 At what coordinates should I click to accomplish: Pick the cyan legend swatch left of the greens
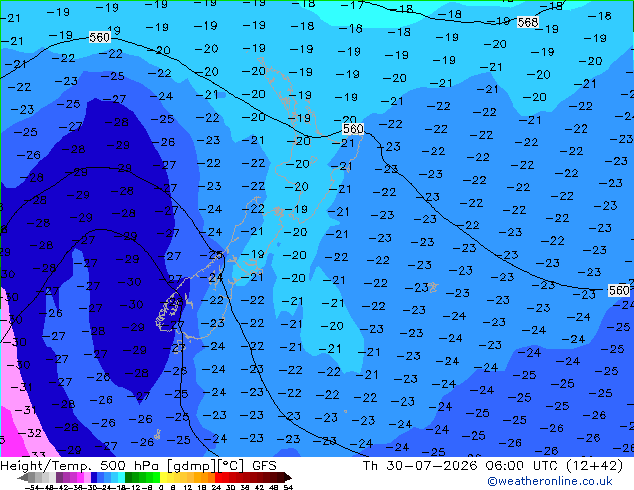[x=122, y=477]
